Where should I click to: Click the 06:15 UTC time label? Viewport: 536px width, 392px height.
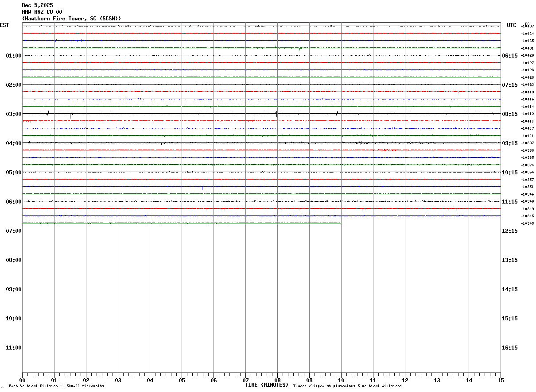tap(510, 56)
